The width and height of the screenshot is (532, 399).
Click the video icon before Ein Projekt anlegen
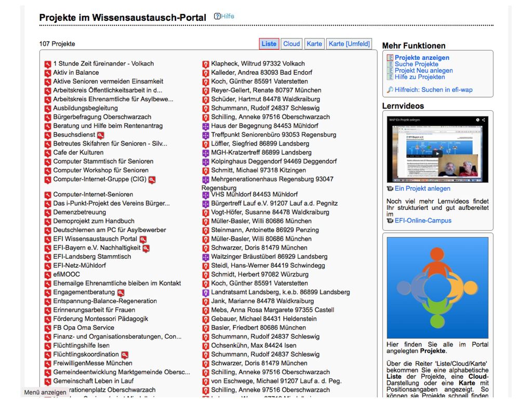390,189
